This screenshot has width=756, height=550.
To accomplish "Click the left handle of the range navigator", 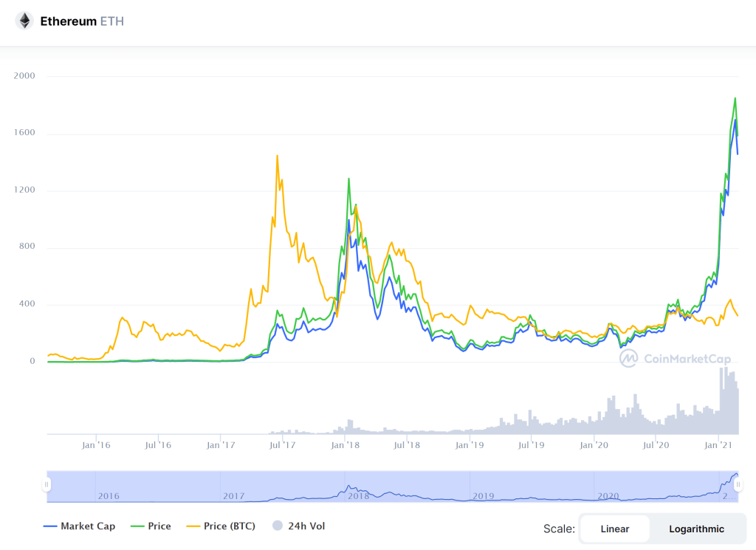I will click(x=47, y=484).
